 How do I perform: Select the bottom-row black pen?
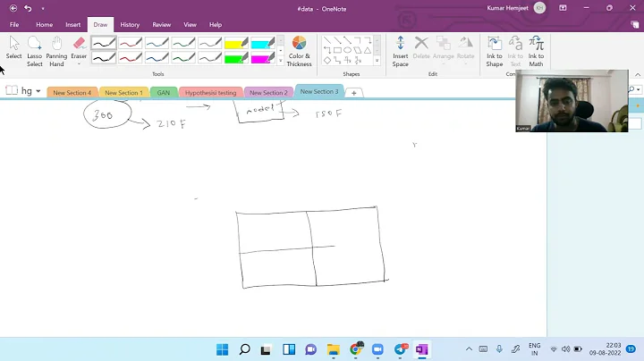(x=104, y=58)
